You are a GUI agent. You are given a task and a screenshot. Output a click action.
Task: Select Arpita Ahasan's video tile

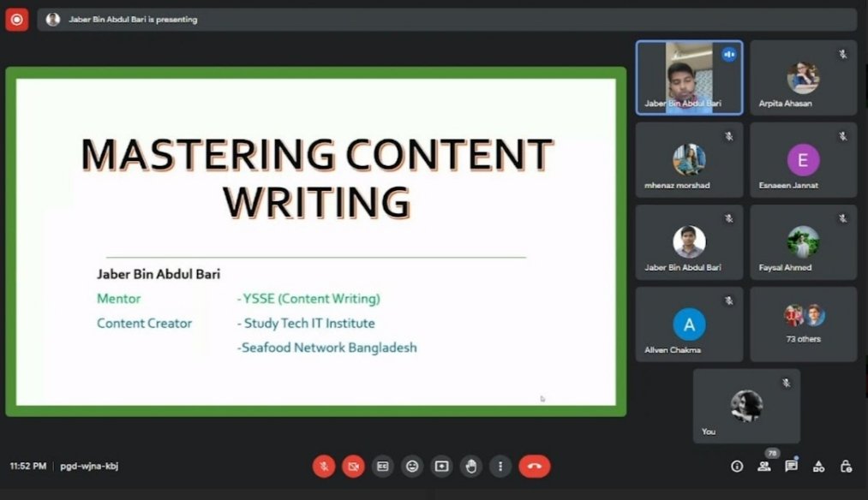point(803,77)
